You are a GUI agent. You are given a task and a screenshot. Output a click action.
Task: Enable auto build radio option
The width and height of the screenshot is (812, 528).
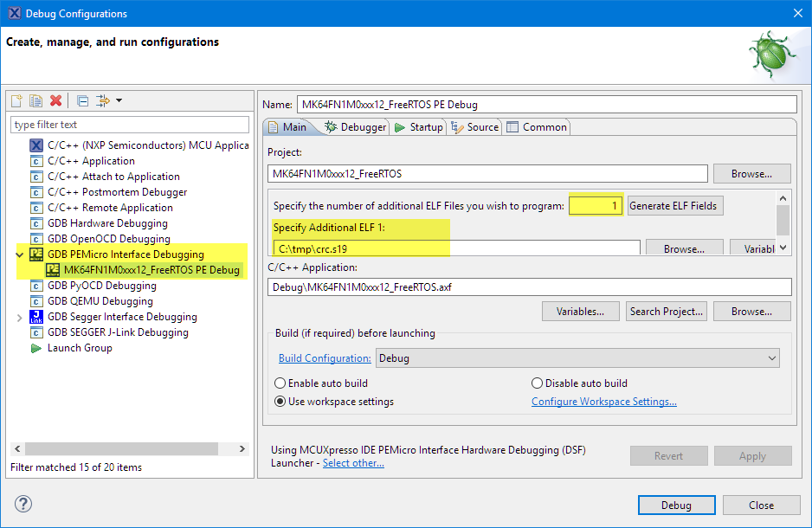pos(280,383)
